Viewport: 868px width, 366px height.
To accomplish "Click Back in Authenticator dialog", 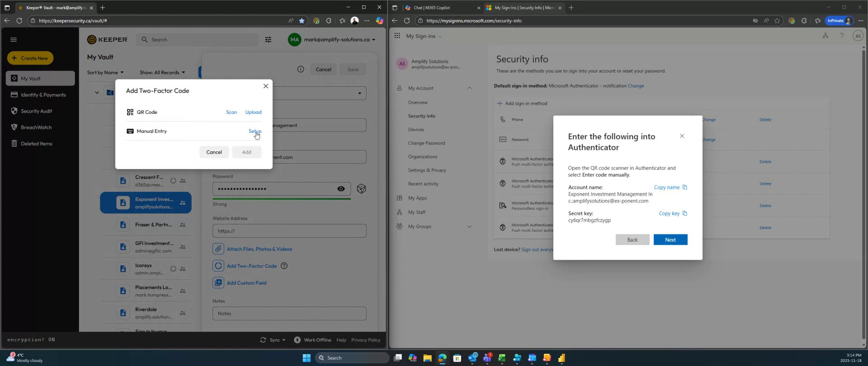I will coord(632,239).
